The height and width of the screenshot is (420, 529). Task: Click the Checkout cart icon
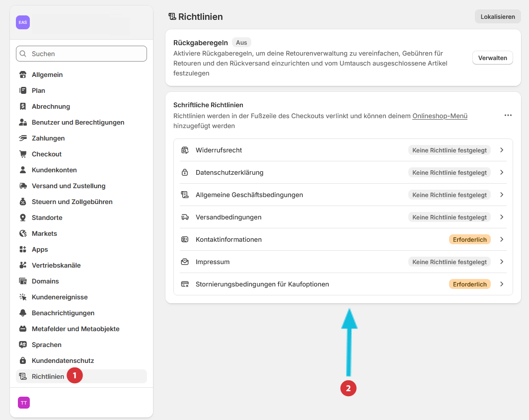(x=22, y=154)
